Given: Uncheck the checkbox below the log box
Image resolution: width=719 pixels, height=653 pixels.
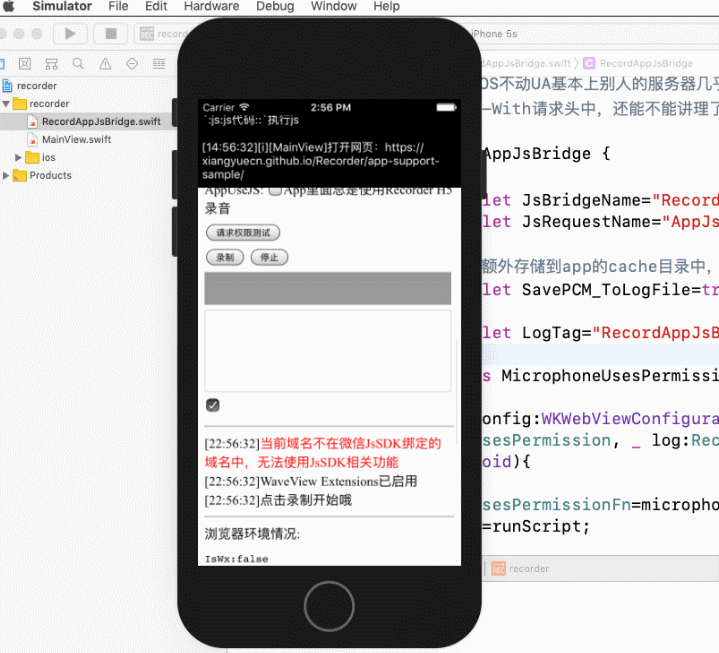Looking at the screenshot, I should point(212,405).
